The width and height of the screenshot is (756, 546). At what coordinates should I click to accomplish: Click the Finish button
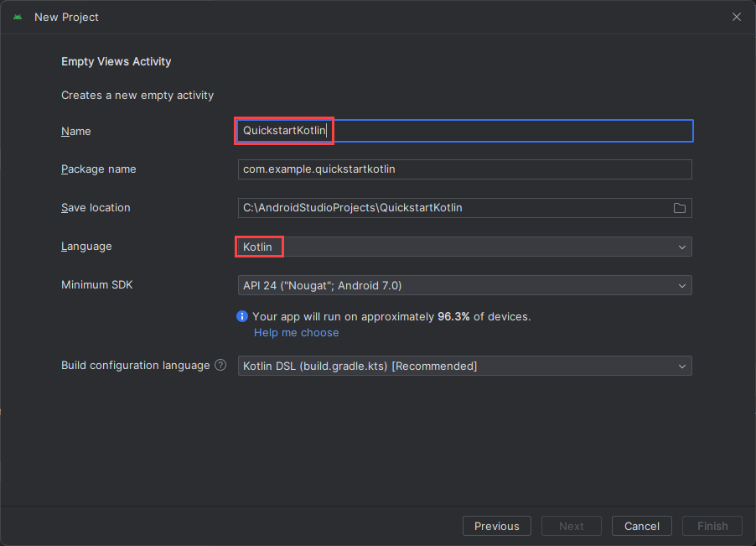pos(712,526)
